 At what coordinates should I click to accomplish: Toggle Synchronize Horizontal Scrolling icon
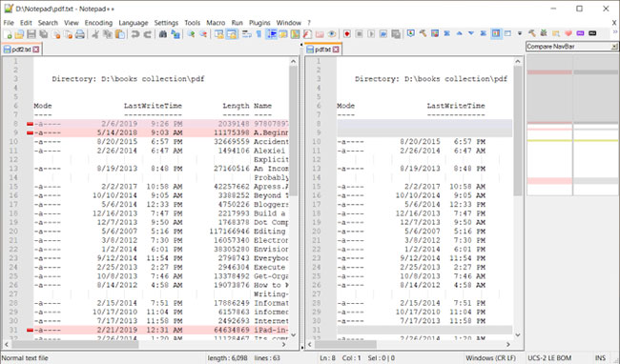[x=232, y=34]
